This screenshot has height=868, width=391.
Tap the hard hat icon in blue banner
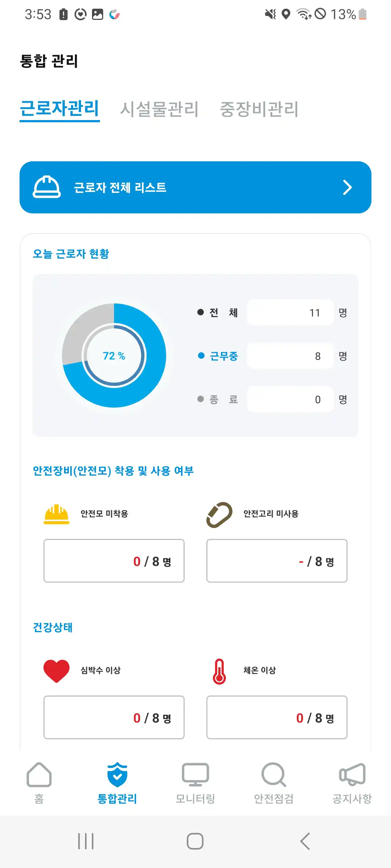pyautogui.click(x=47, y=187)
